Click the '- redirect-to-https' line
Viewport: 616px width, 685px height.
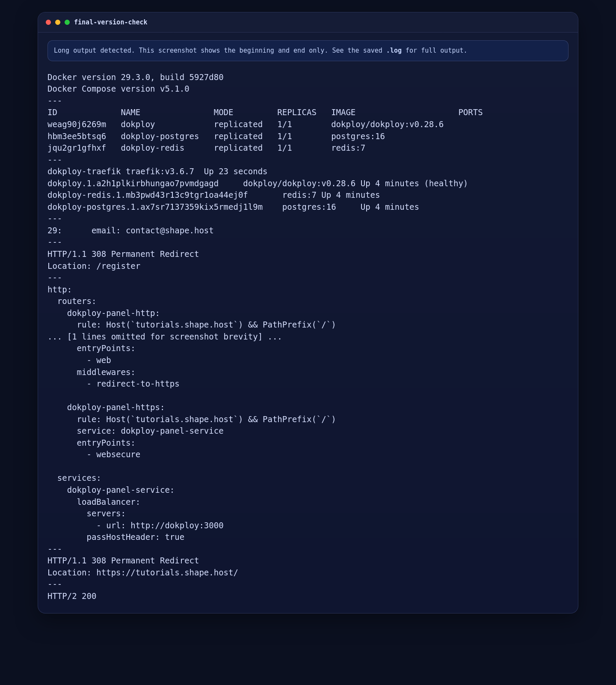click(x=133, y=384)
